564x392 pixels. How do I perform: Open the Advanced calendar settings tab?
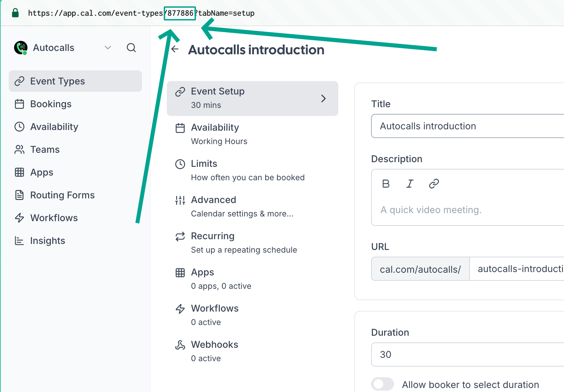pos(213,206)
